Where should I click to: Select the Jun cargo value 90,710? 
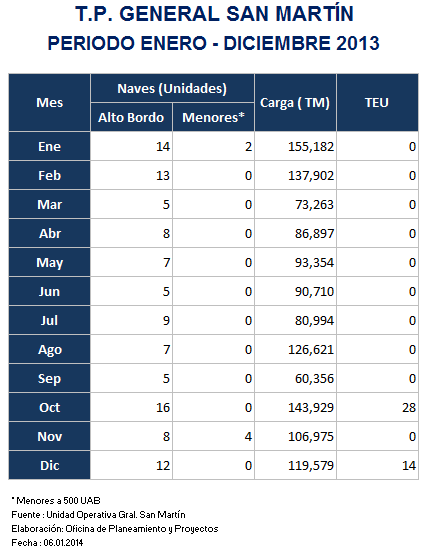pyautogui.click(x=314, y=291)
